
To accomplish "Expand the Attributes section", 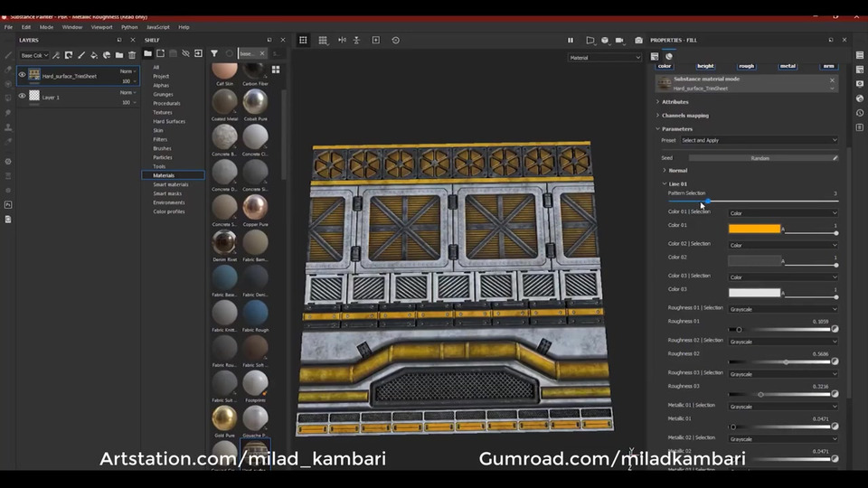I will (x=675, y=102).
